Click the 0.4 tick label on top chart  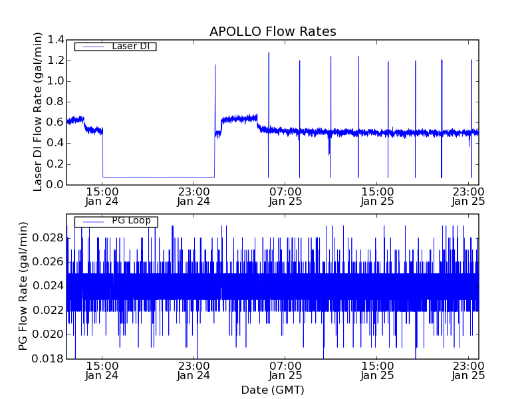click(x=56, y=144)
